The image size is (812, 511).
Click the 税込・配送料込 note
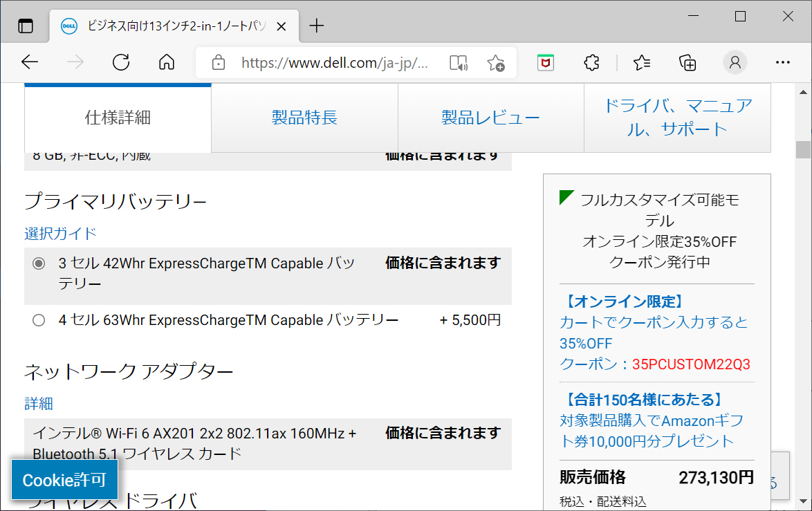[x=603, y=501]
